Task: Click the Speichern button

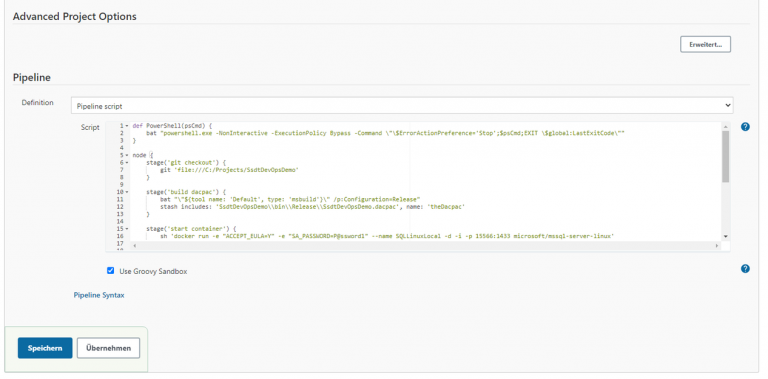Action: [x=45, y=348]
